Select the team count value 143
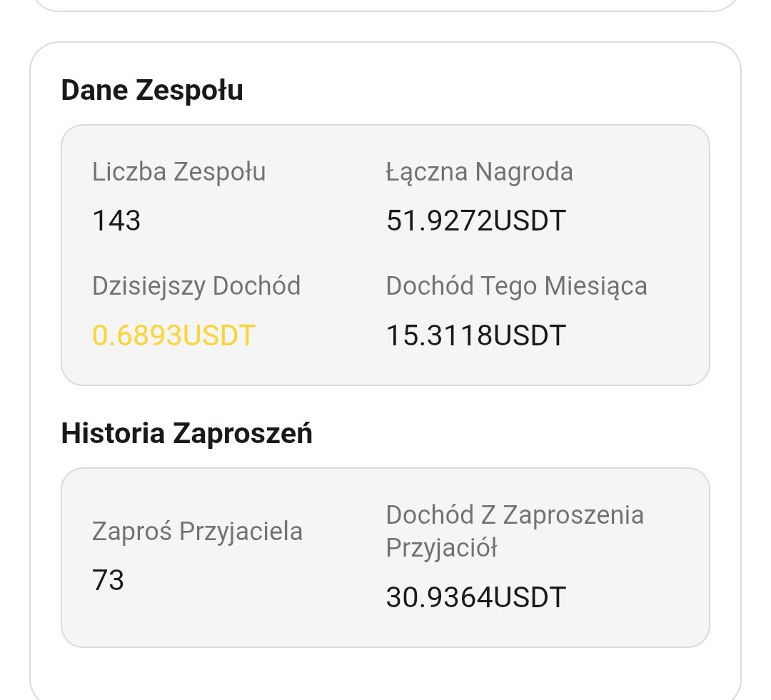 point(116,220)
